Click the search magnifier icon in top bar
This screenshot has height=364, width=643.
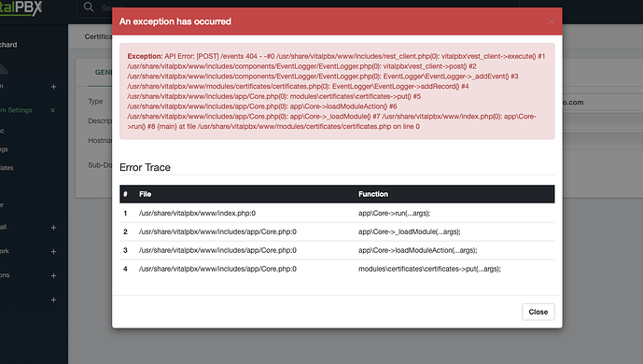point(89,7)
